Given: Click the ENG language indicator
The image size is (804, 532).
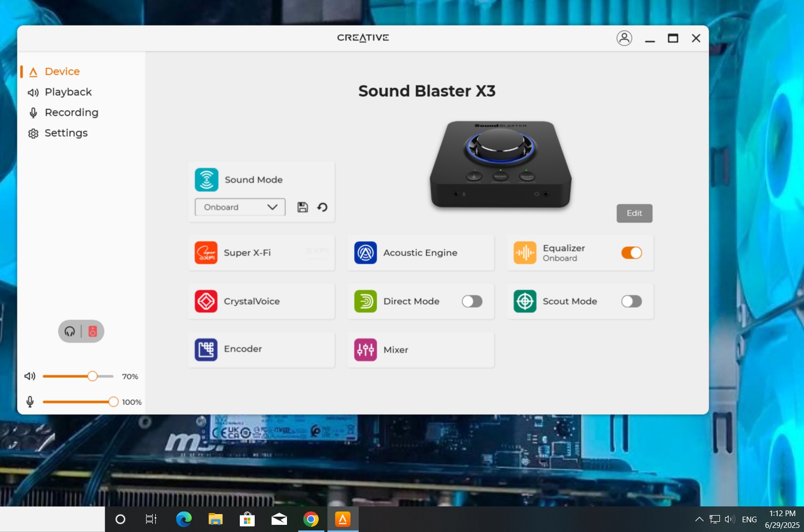Looking at the screenshot, I should point(749,519).
